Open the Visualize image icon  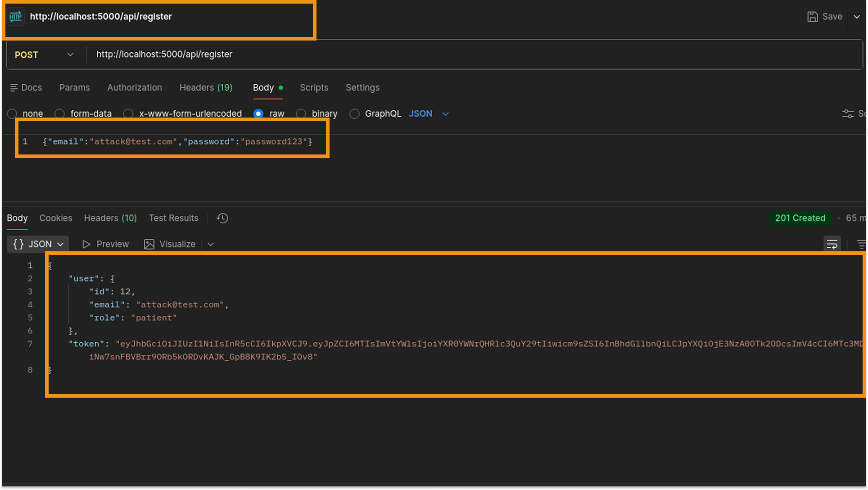point(149,244)
